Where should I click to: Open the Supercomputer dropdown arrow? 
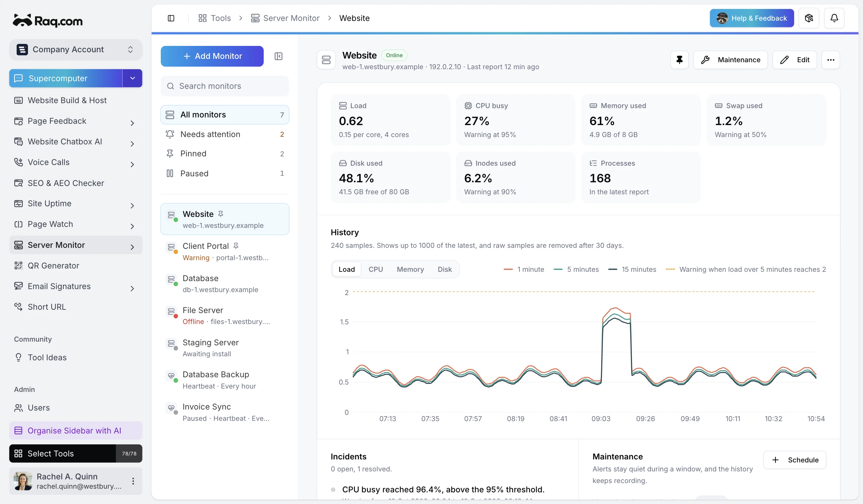tap(133, 78)
